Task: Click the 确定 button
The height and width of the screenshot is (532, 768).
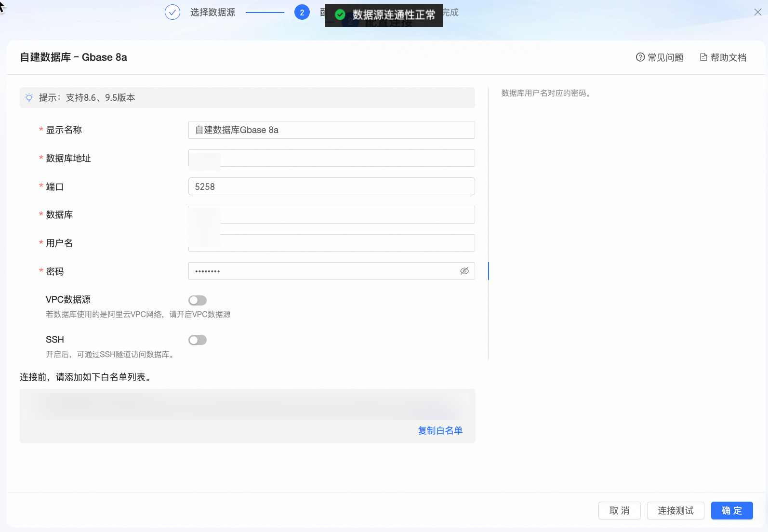Action: (732, 511)
